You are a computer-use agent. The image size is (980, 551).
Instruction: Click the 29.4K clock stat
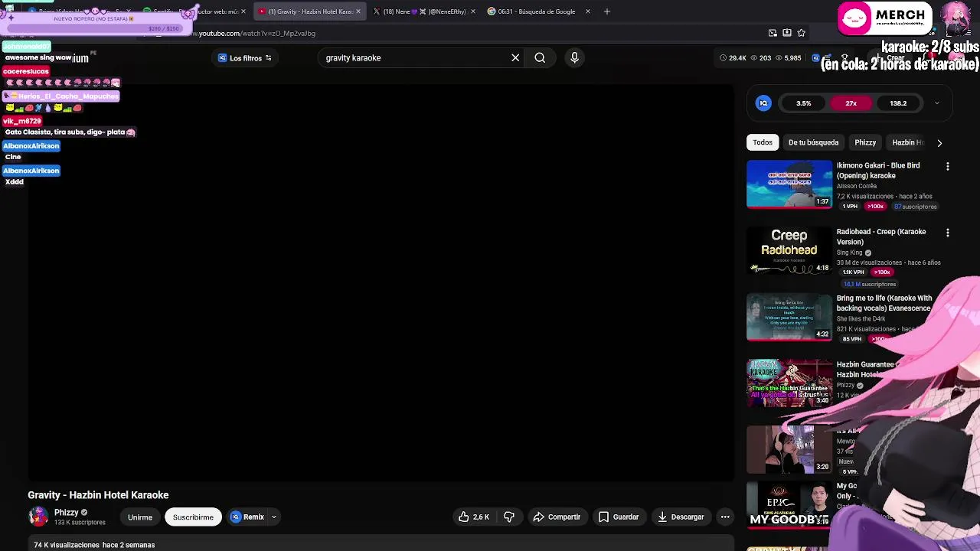pos(733,58)
